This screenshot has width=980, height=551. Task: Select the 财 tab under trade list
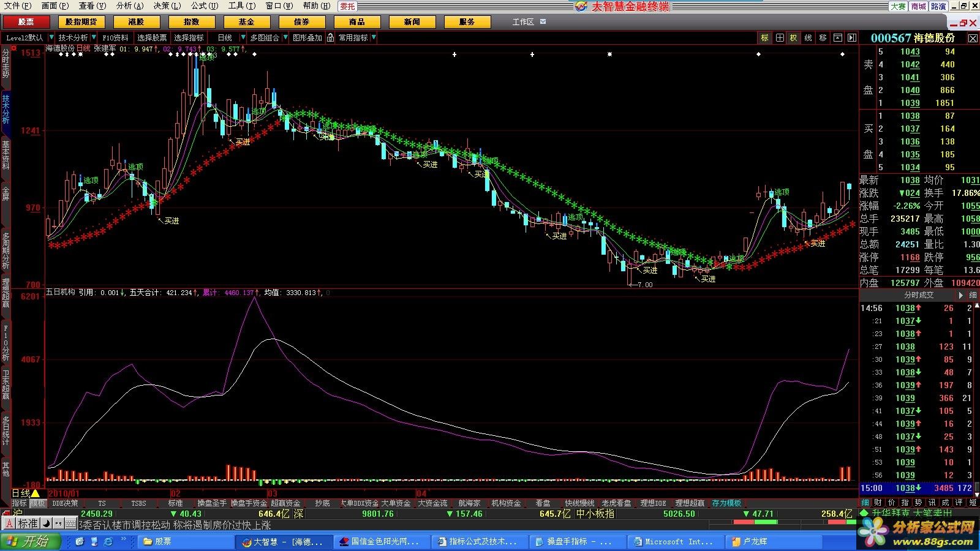click(880, 503)
